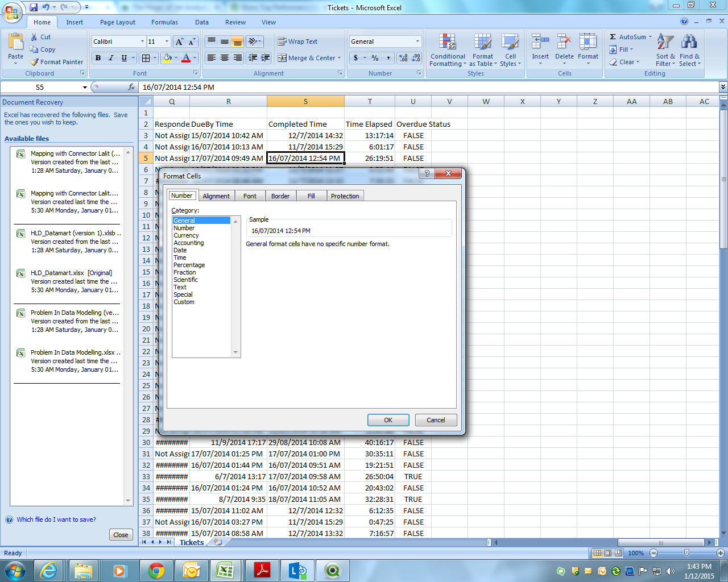Select the Format Painter tool

coord(56,62)
